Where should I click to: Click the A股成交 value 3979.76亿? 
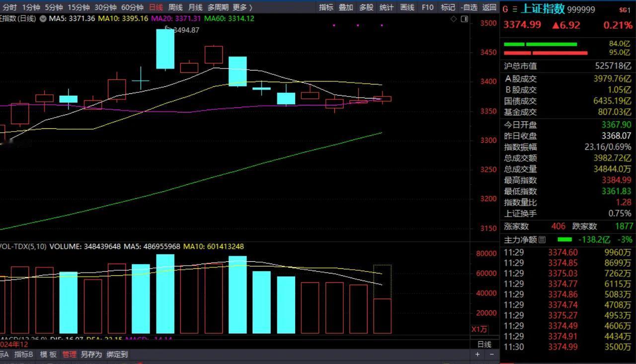coord(612,78)
